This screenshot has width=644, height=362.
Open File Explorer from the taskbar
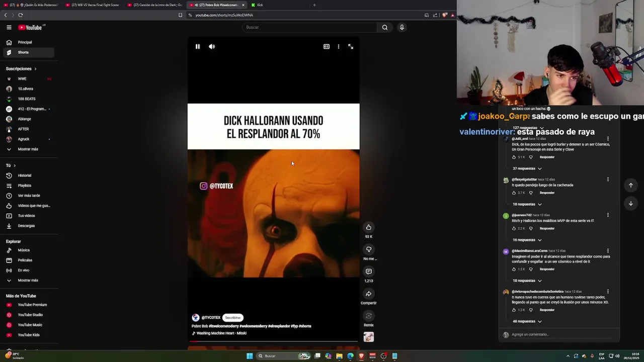coord(340,356)
